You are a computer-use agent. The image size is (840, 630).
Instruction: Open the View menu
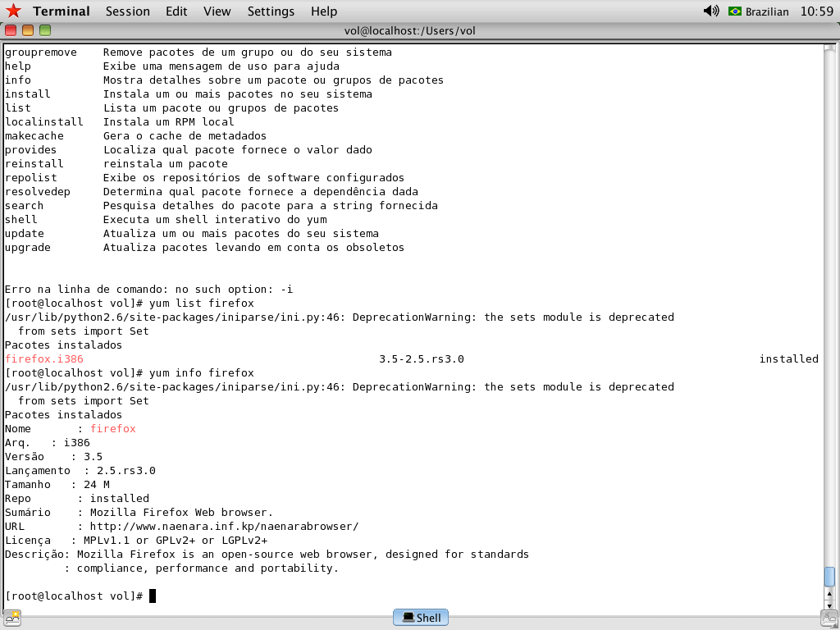coord(217,11)
